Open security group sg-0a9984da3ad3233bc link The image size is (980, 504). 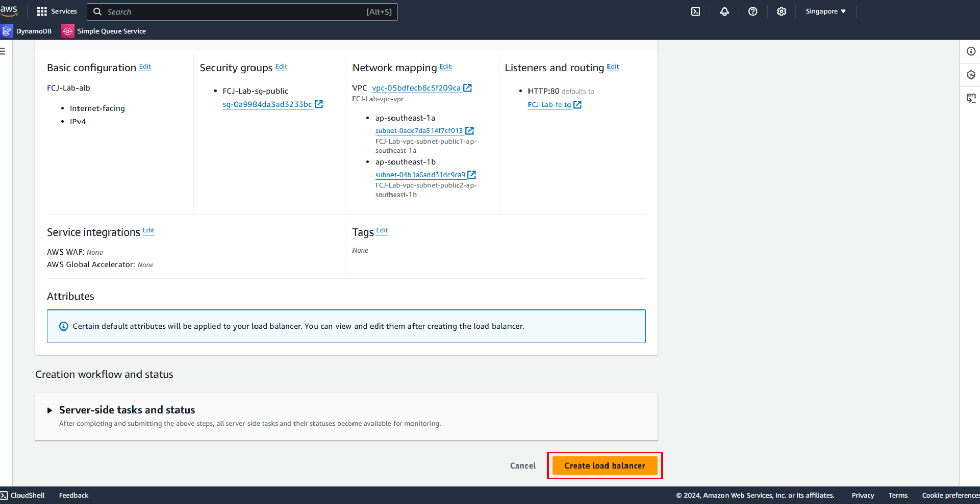[267, 104]
